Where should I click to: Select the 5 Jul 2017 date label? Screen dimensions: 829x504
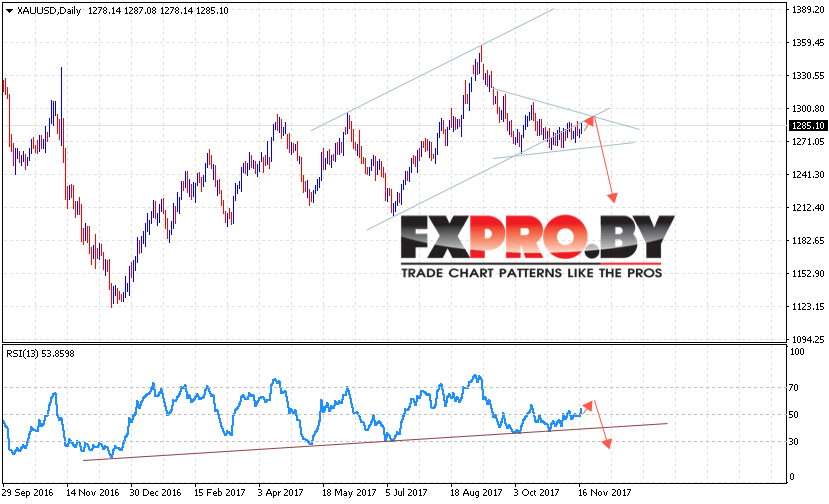(x=407, y=492)
